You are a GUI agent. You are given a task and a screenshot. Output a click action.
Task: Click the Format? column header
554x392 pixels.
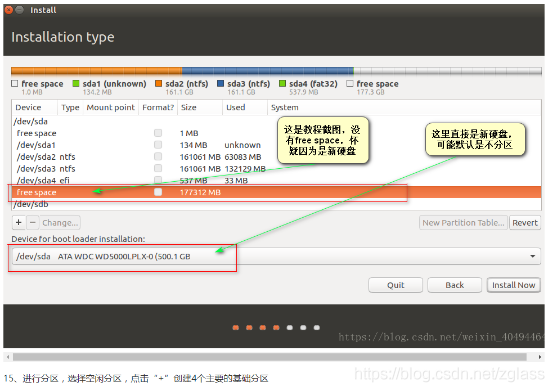click(x=158, y=107)
